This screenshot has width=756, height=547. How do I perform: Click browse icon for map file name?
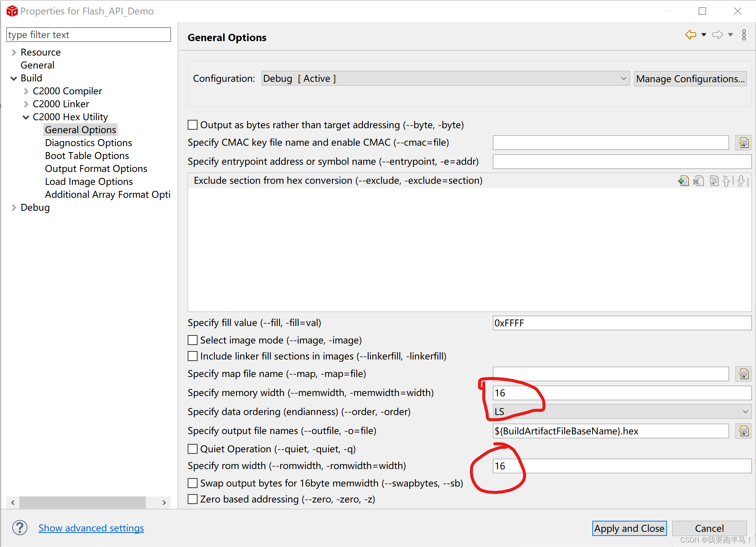coord(743,374)
